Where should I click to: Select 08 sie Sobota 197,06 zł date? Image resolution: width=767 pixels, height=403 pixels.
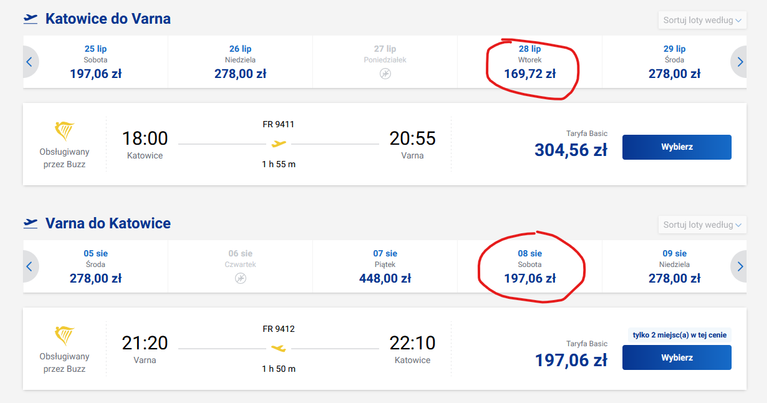(x=530, y=266)
